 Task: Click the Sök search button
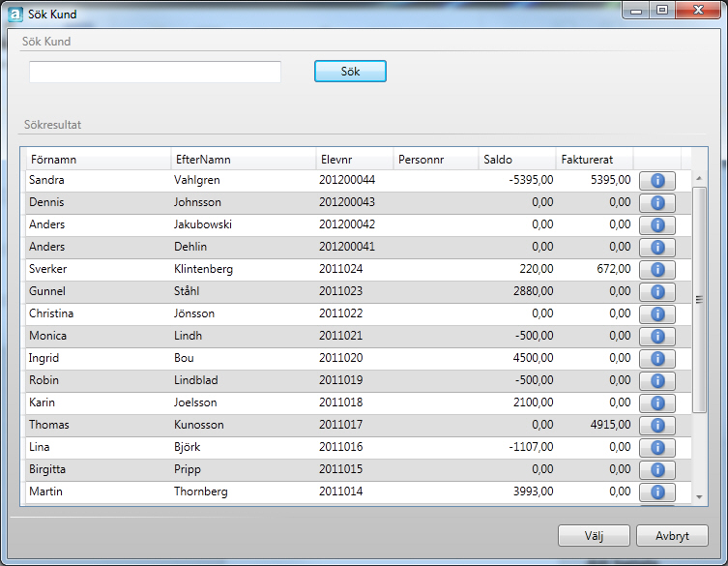coord(350,71)
